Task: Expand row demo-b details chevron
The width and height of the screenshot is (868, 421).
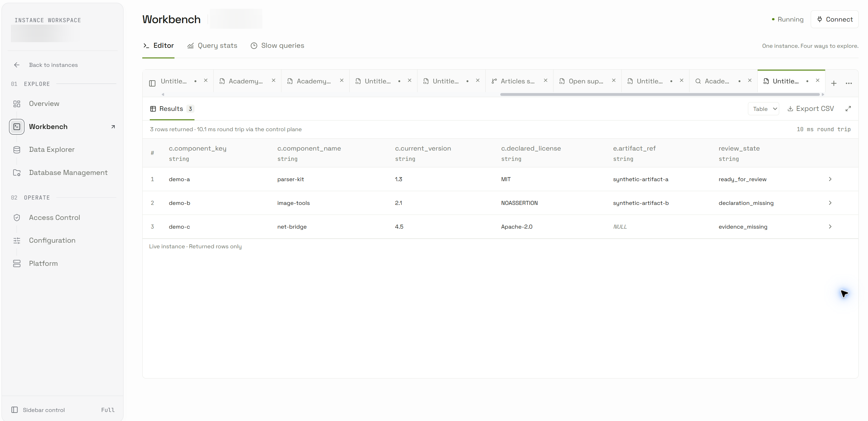Action: click(x=830, y=203)
